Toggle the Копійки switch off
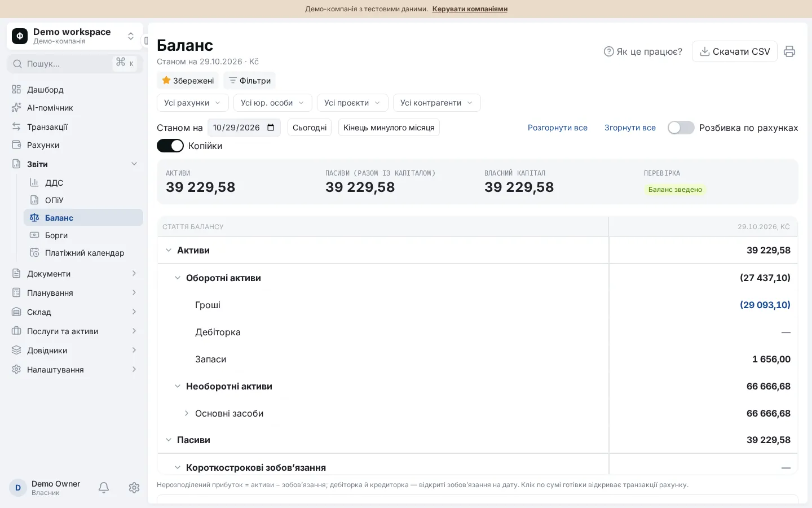 tap(170, 146)
